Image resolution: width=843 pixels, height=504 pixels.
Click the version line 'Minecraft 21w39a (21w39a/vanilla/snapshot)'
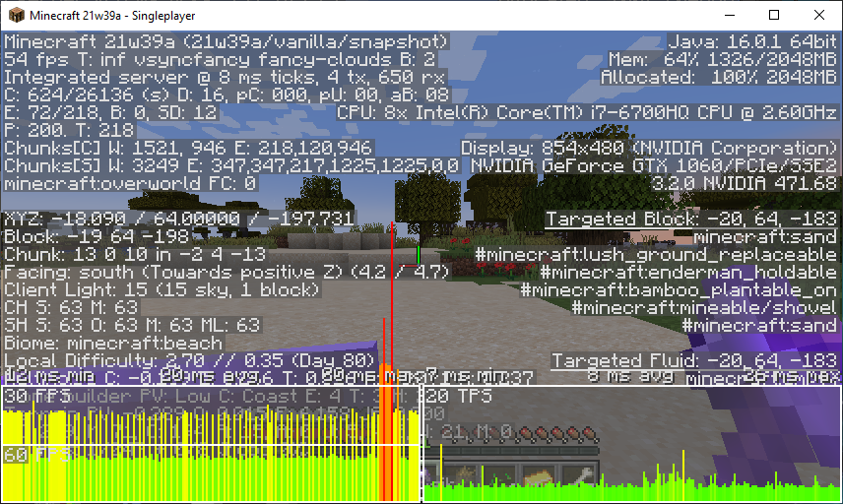(227, 41)
